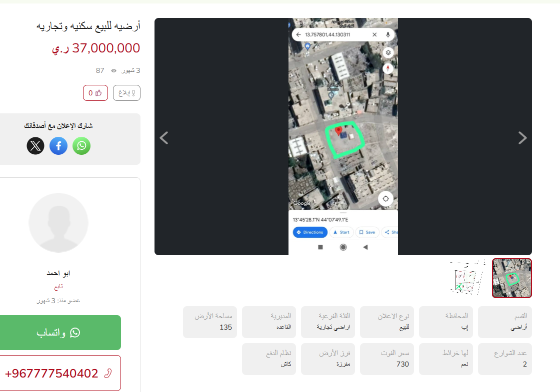Click the thumbs-up like button showing 0

point(95,93)
